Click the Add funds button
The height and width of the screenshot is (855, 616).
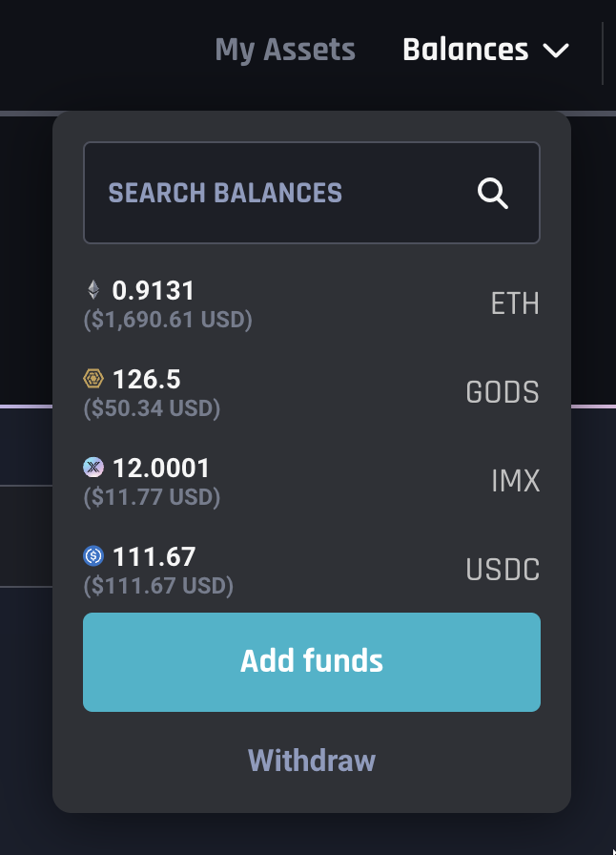[x=311, y=661]
